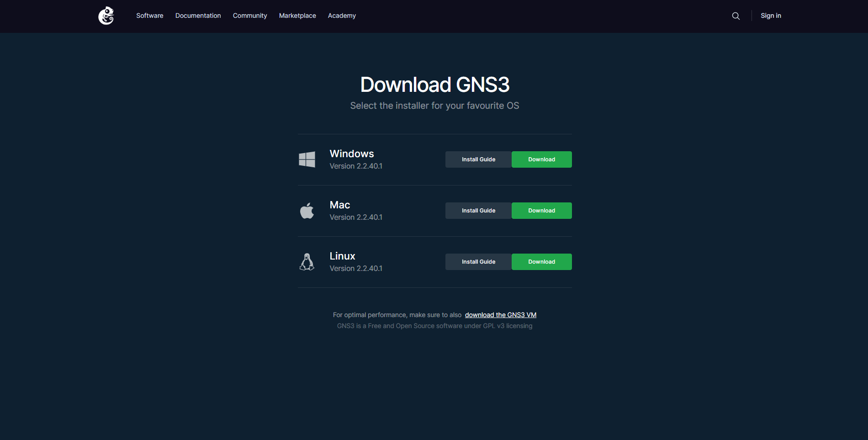Click the 'Select the installer' subtitle
This screenshot has height=440, width=868.
pos(434,106)
